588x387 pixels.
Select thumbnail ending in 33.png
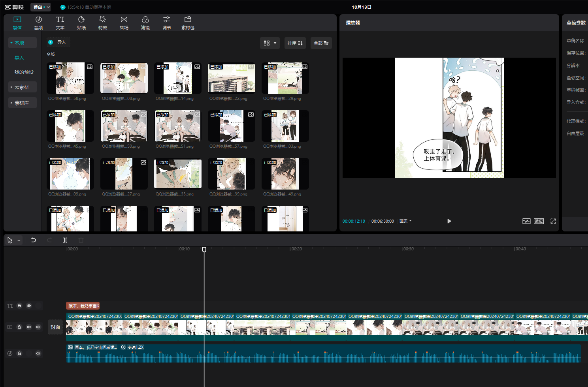(x=178, y=174)
